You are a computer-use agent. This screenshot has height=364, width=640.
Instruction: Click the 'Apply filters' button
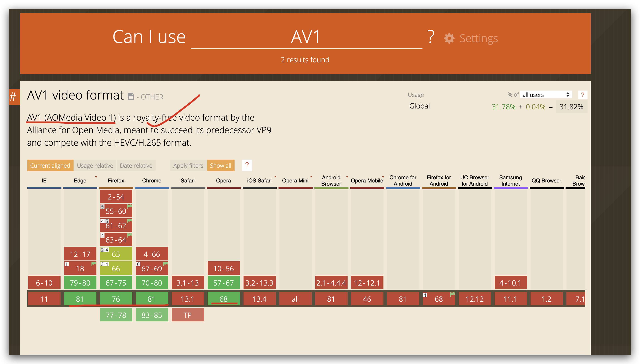pyautogui.click(x=187, y=166)
